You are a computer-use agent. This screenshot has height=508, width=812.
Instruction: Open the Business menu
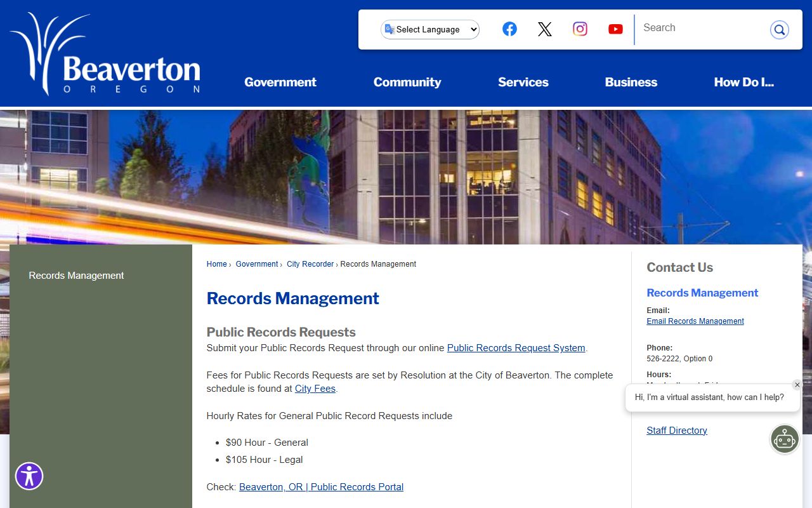[x=631, y=82]
